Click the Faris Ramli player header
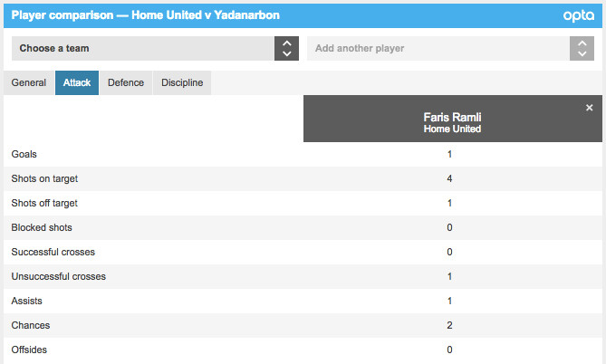This screenshot has height=364, width=606. pyautogui.click(x=452, y=122)
